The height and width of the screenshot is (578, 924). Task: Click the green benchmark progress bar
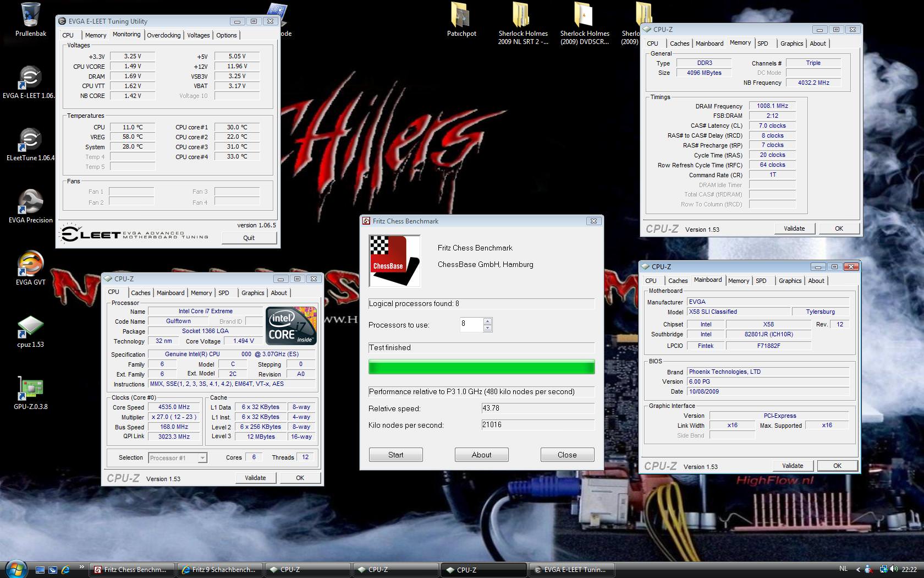(482, 367)
